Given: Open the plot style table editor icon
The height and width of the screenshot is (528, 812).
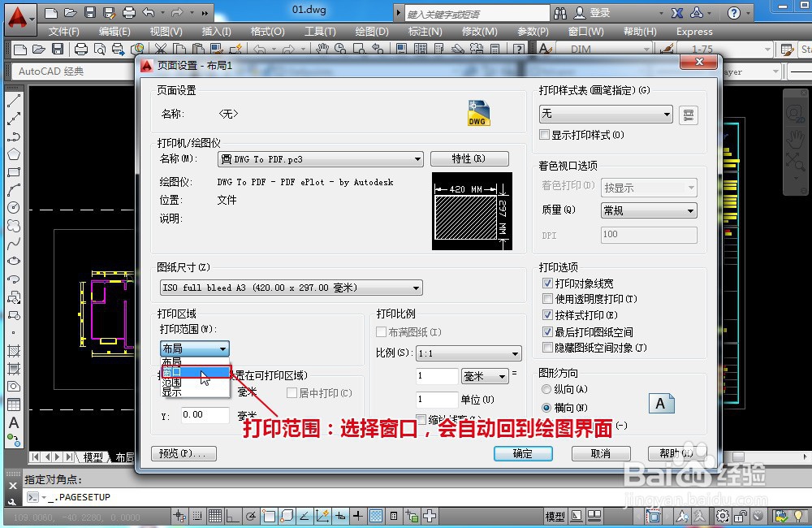Looking at the screenshot, I should click(689, 115).
